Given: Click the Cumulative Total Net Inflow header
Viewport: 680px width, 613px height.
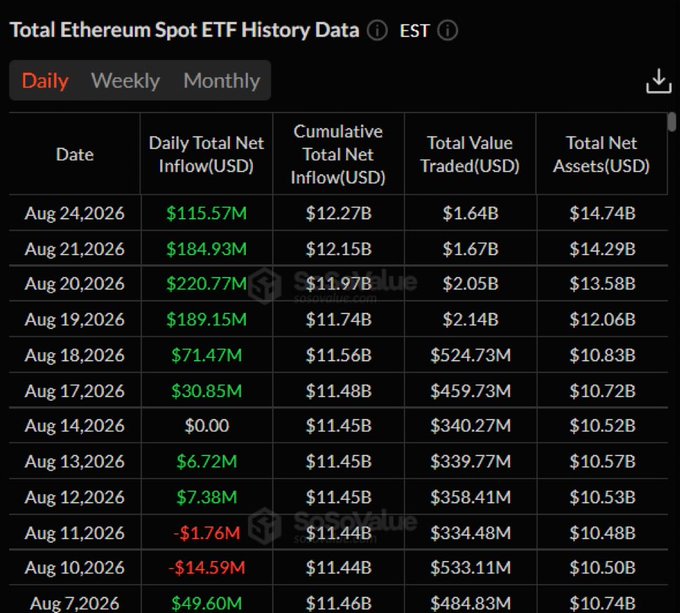Looking at the screenshot, I should tap(338, 154).
